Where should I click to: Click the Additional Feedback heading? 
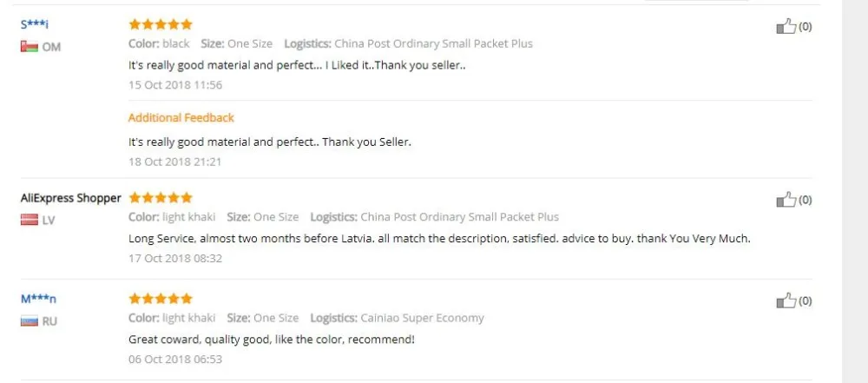pyautogui.click(x=181, y=117)
